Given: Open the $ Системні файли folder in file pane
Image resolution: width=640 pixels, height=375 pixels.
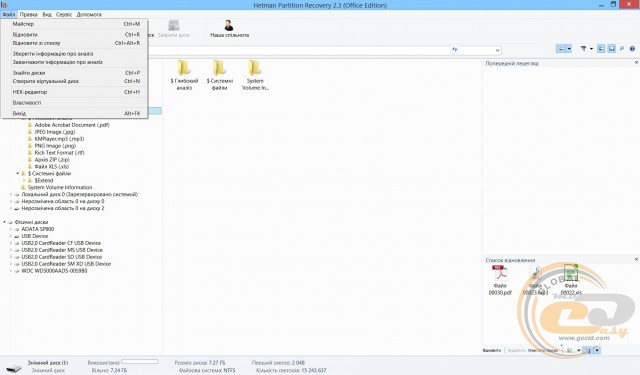Looking at the screenshot, I should point(220,75).
